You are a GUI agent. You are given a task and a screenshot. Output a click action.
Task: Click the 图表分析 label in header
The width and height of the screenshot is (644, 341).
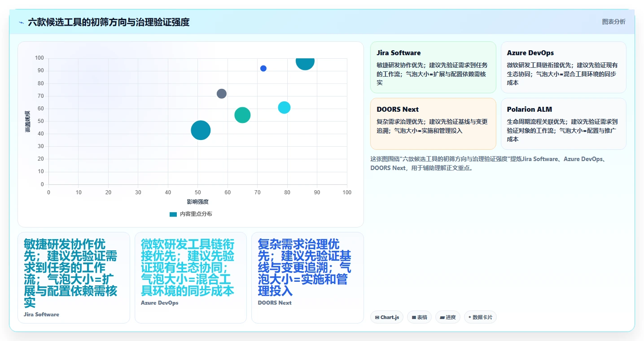613,22
